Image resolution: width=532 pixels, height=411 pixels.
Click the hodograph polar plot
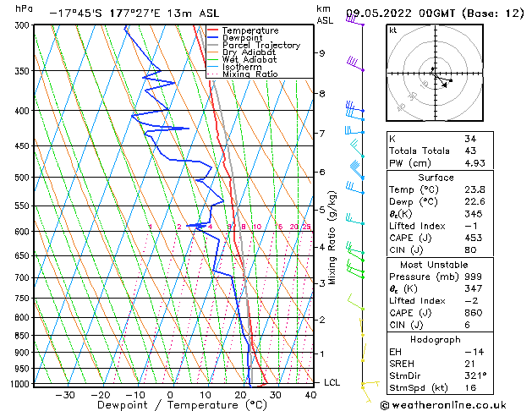point(435,73)
